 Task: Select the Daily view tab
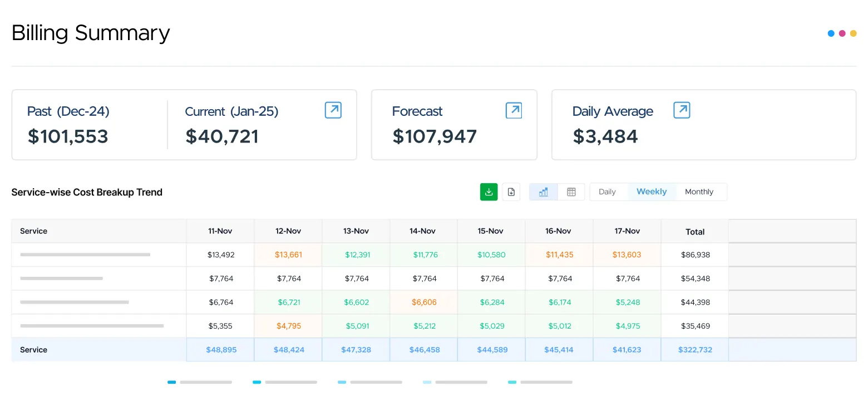(x=607, y=192)
